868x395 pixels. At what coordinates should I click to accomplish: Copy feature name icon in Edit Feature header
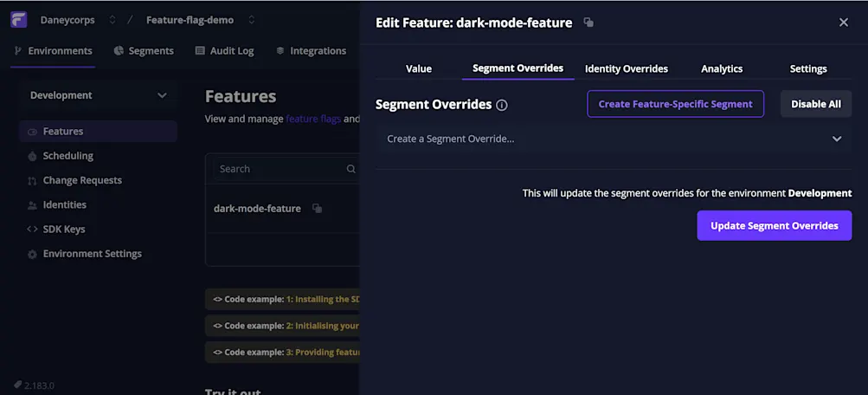click(588, 23)
